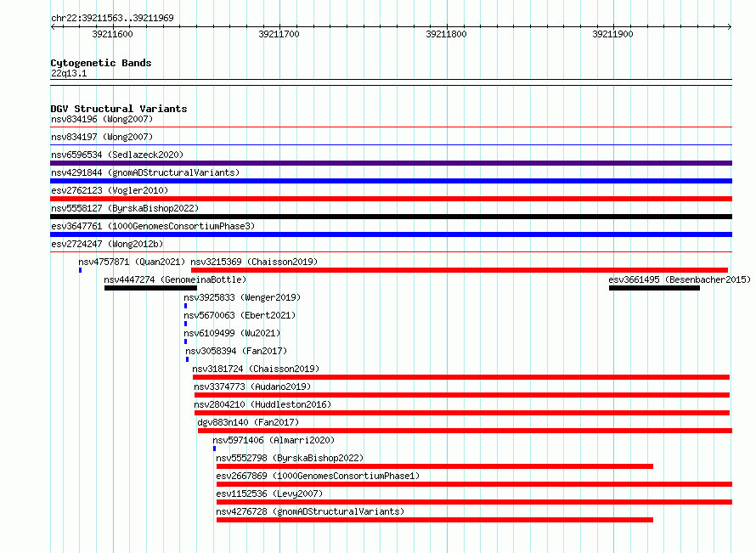The width and height of the screenshot is (756, 553).
Task: Click the 39211800 ruler position
Action: (446, 34)
